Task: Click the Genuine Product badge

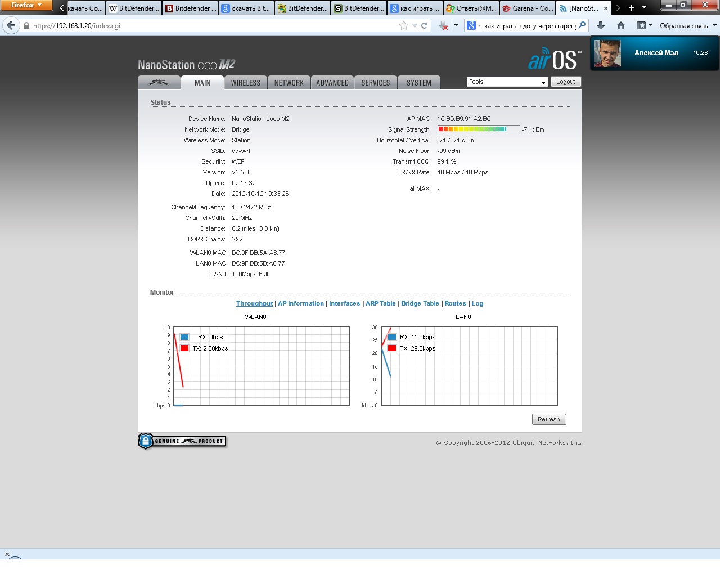Action: [x=182, y=441]
